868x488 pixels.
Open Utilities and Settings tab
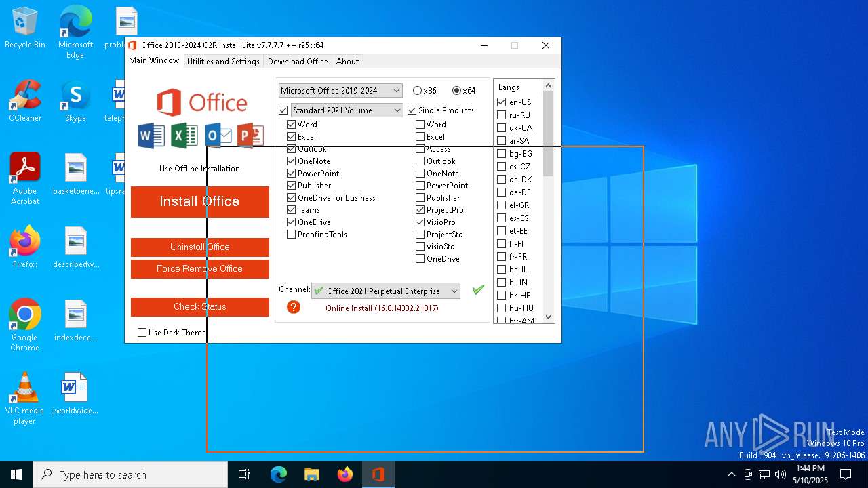[x=223, y=61]
